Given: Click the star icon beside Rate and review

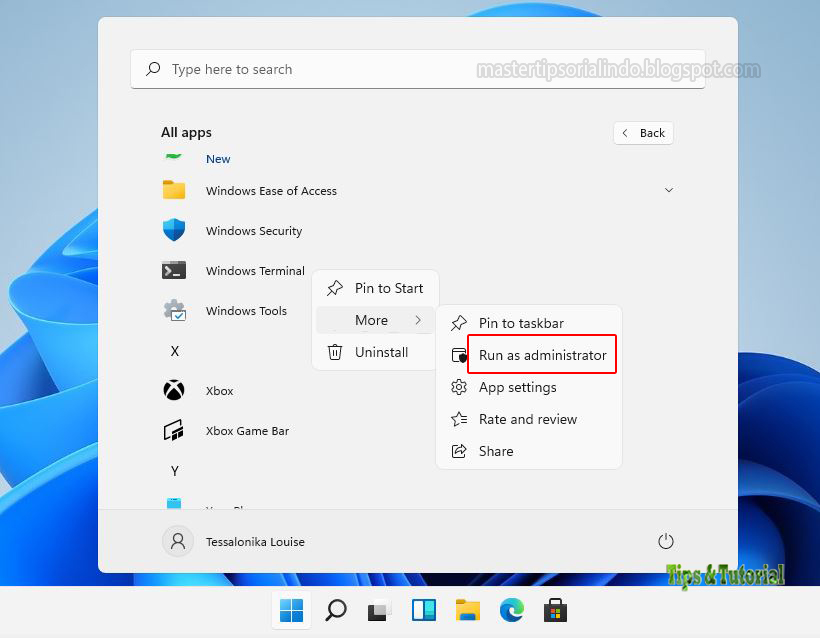Looking at the screenshot, I should [x=459, y=419].
